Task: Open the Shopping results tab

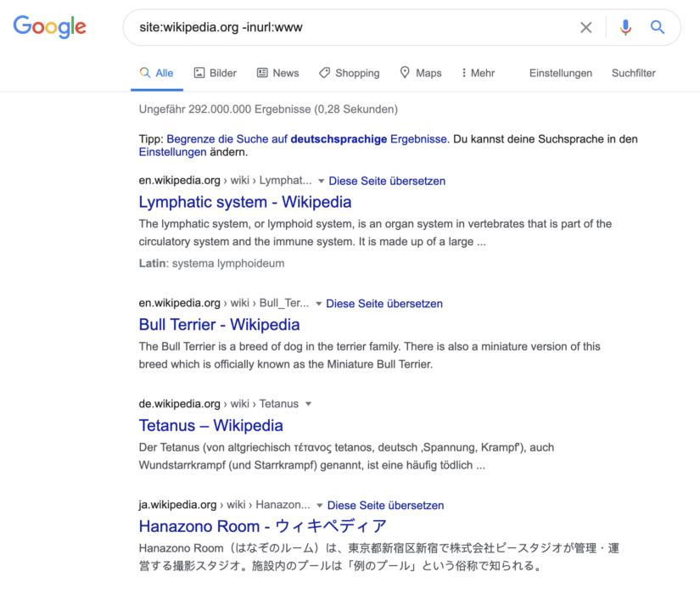Action: click(x=349, y=73)
